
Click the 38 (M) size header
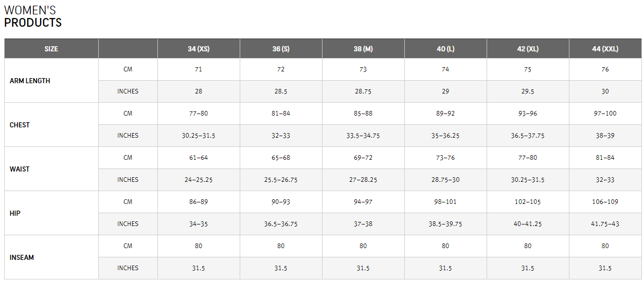[x=363, y=49]
